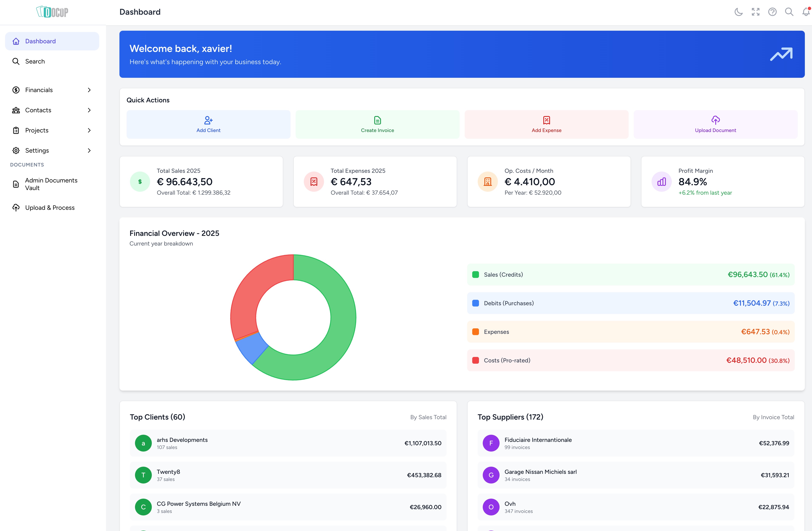812x531 pixels.
Task: Open search from the top bar magnifier
Action: (x=789, y=12)
